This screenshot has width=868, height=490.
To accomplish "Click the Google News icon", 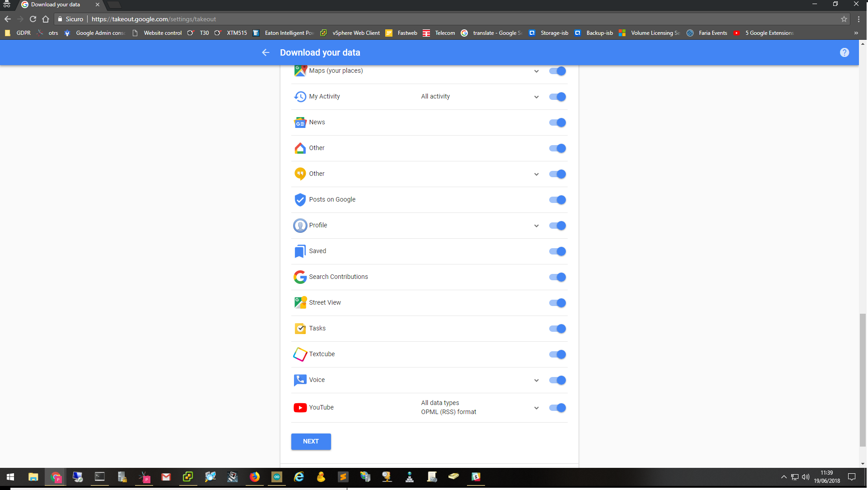I will (300, 122).
